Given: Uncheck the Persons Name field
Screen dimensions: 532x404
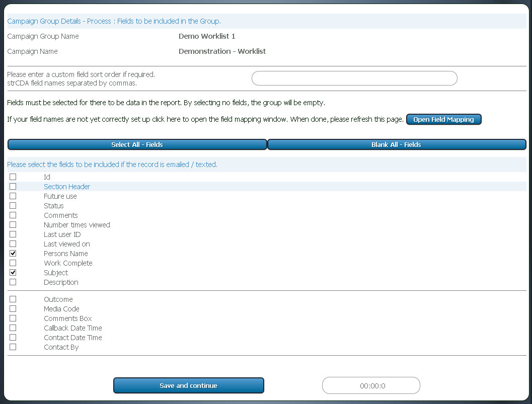Looking at the screenshot, I should pyautogui.click(x=13, y=253).
